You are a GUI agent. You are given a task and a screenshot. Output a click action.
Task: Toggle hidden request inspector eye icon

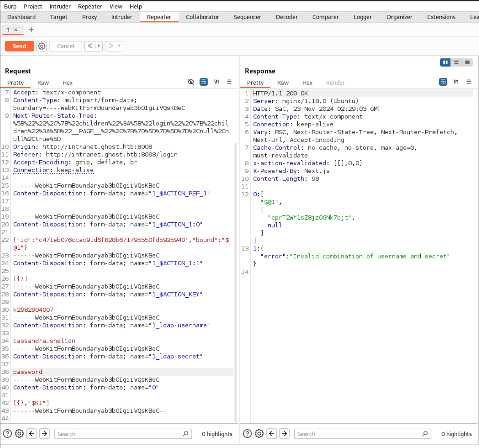191,82
